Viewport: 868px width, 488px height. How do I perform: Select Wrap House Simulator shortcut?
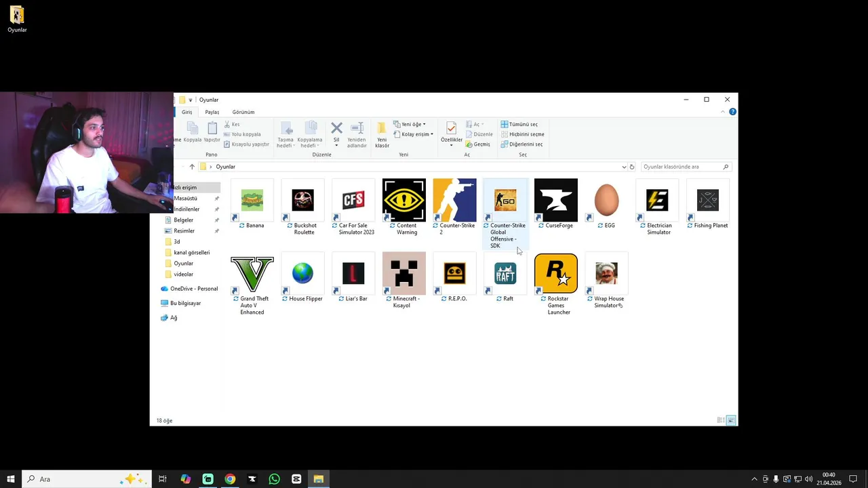click(x=607, y=273)
